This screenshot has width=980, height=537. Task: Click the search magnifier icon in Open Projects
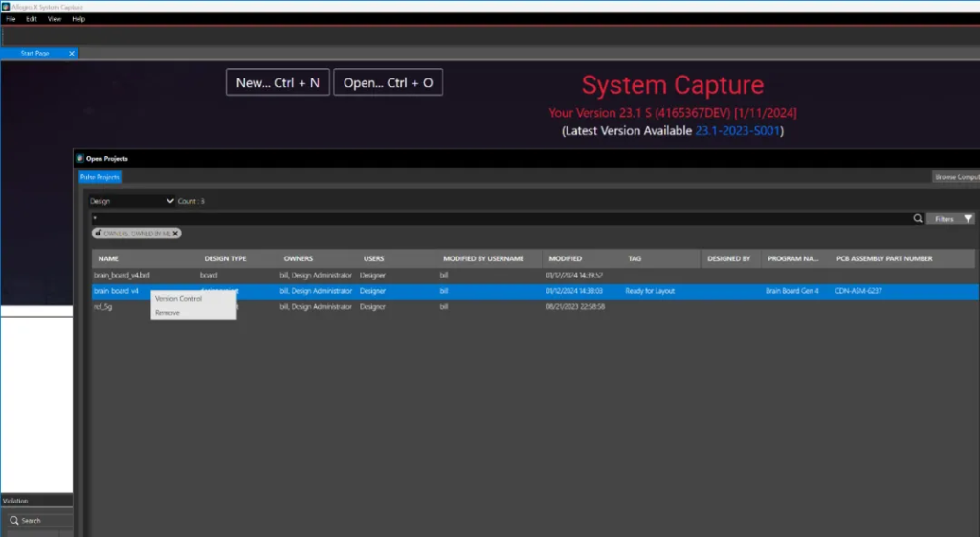(x=919, y=219)
